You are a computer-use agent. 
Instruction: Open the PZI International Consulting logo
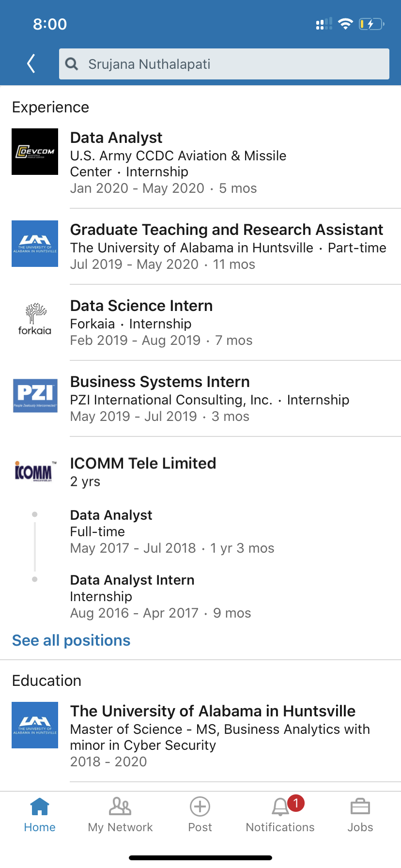point(35,395)
